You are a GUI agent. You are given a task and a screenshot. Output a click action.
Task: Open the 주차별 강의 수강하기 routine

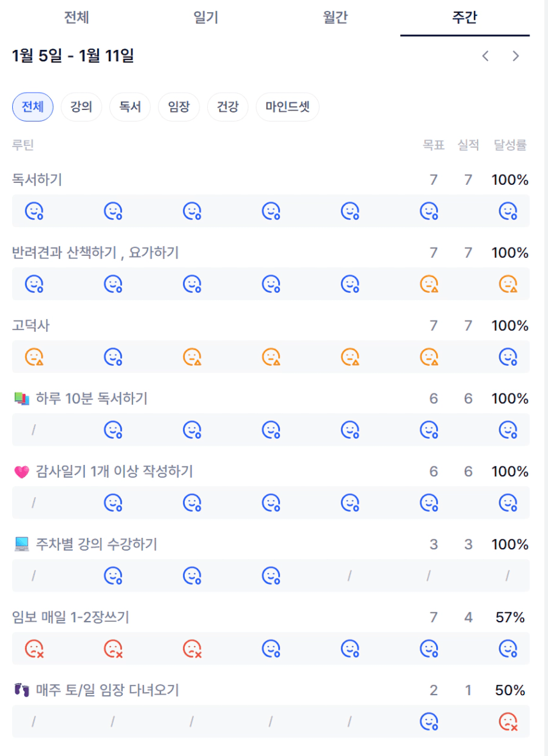[96, 544]
